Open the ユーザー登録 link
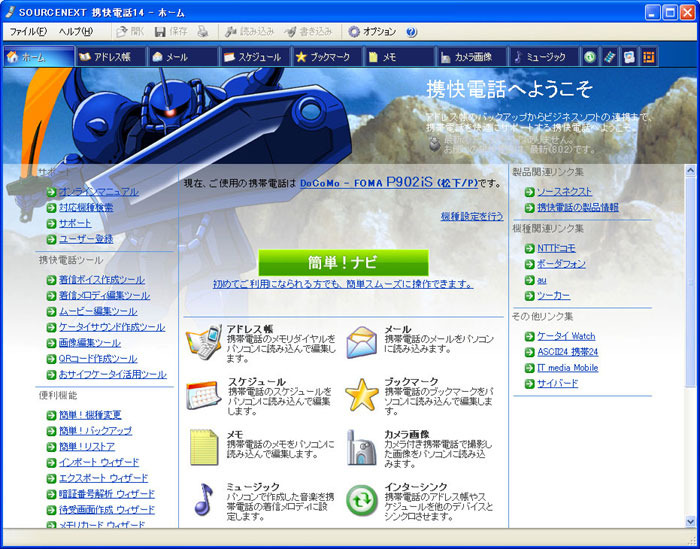Image resolution: width=700 pixels, height=549 pixels. coord(86,239)
